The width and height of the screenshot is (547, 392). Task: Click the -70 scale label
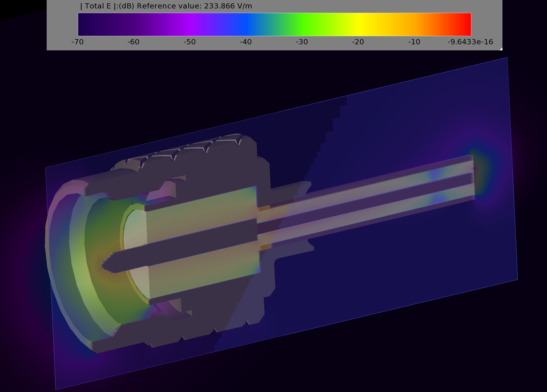pyautogui.click(x=77, y=42)
